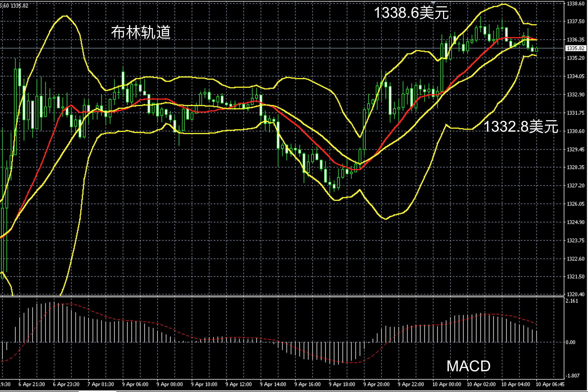Click the 9 Apr 14:00 time label
The width and height of the screenshot is (588, 392).
[x=273, y=384]
